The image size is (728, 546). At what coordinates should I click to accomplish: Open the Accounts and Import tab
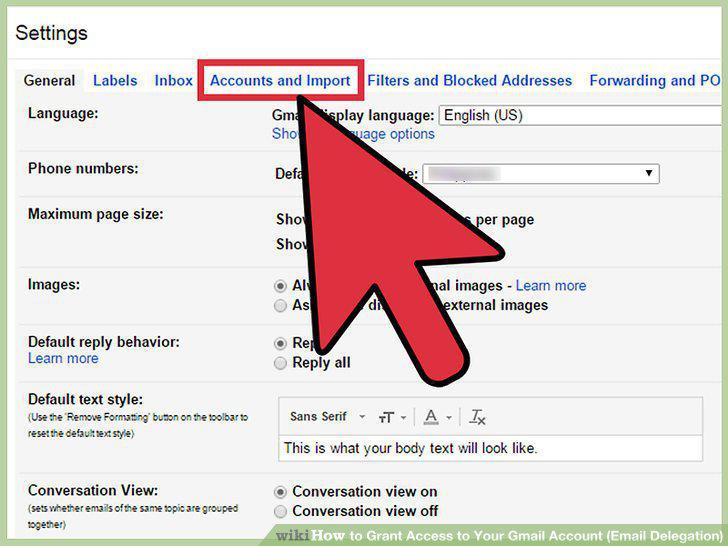(x=280, y=81)
